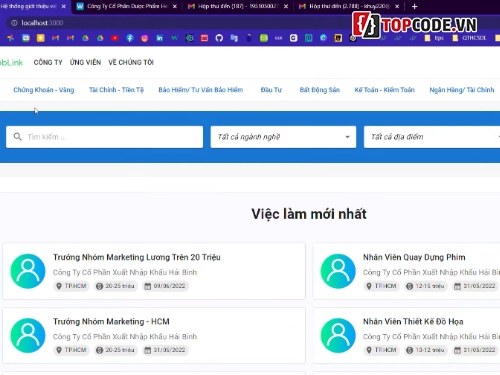The image size is (500, 375).
Task: Click avatar of Trưởng Nhóm Marketing Lương Trên 20 Triệu
Action: coord(28,271)
